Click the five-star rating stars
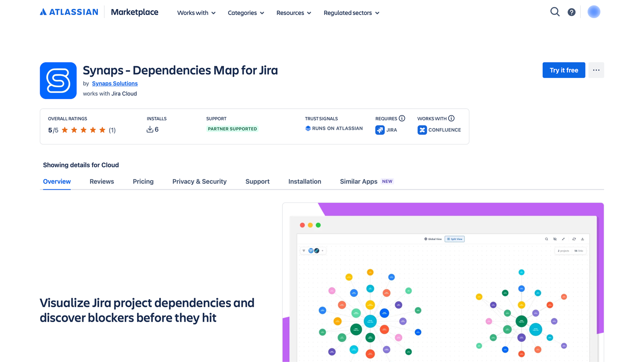Screen dimensions: 644x362 pyautogui.click(x=84, y=130)
